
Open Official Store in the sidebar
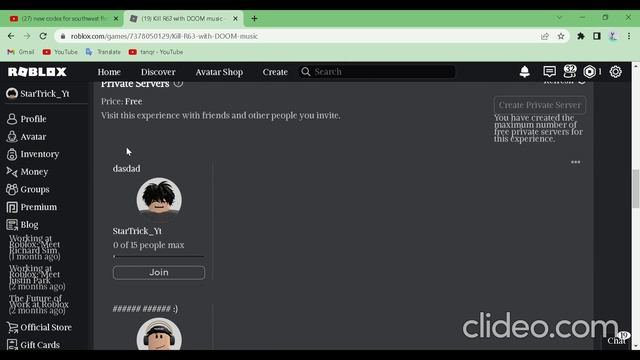39,327
